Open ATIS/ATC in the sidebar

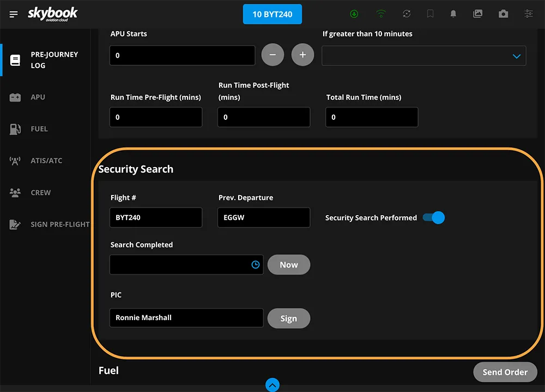[46, 161]
